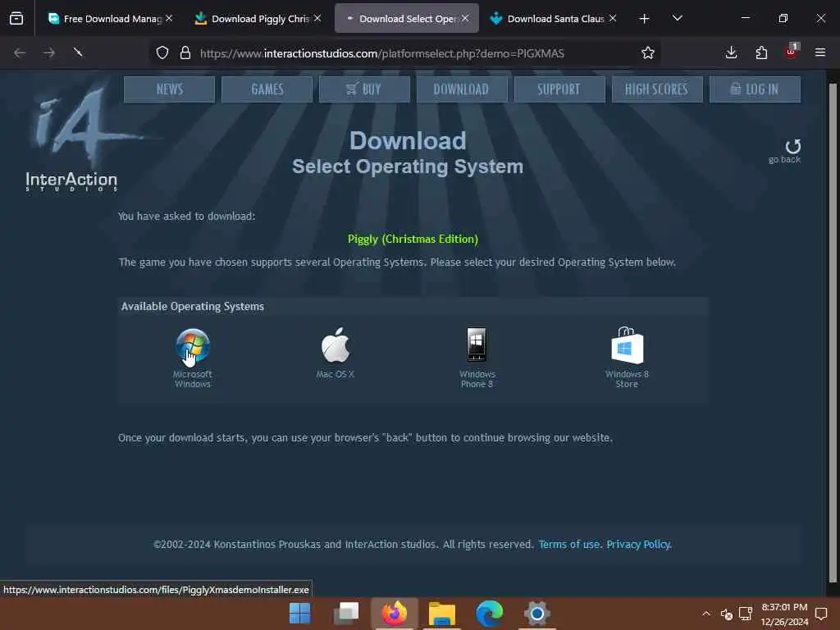This screenshot has width=840, height=630.
Task: Close the Download Santa Claus tab
Action: click(x=613, y=18)
